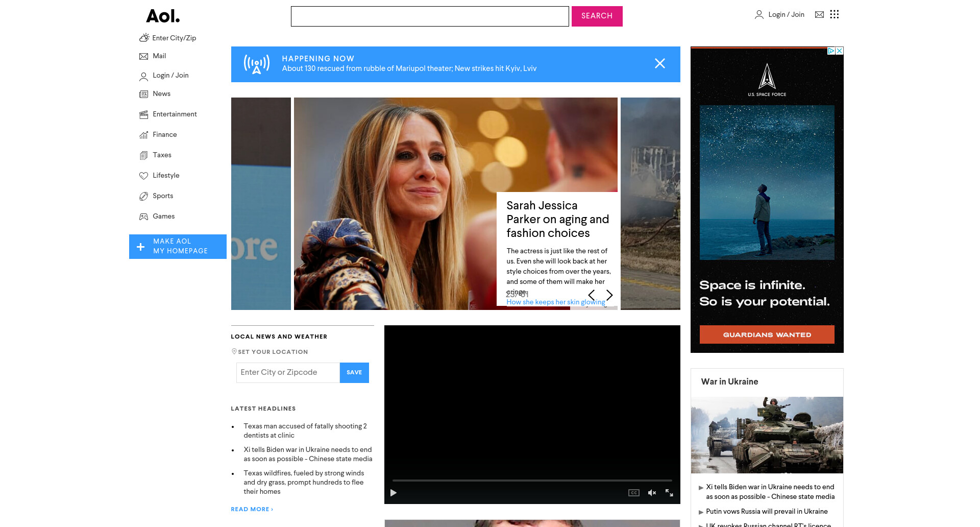Open the AdChoices info icon

[831, 51]
